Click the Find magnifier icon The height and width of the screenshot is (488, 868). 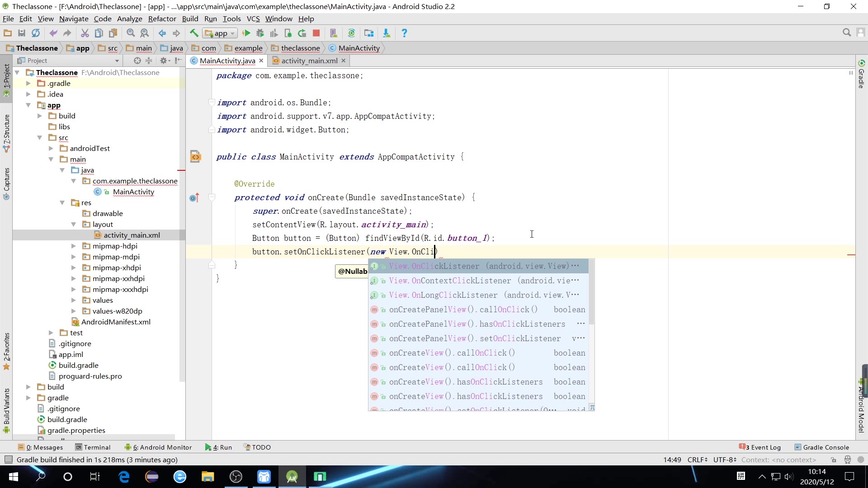[131, 33]
